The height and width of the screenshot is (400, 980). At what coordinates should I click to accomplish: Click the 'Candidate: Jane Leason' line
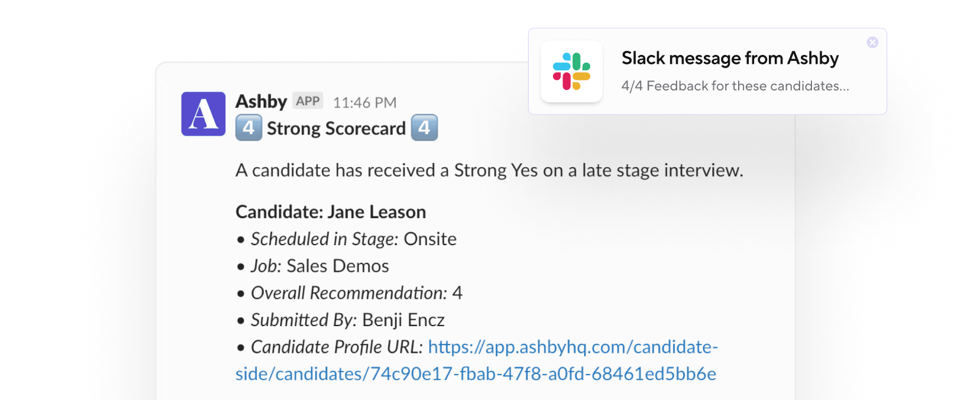(x=331, y=212)
